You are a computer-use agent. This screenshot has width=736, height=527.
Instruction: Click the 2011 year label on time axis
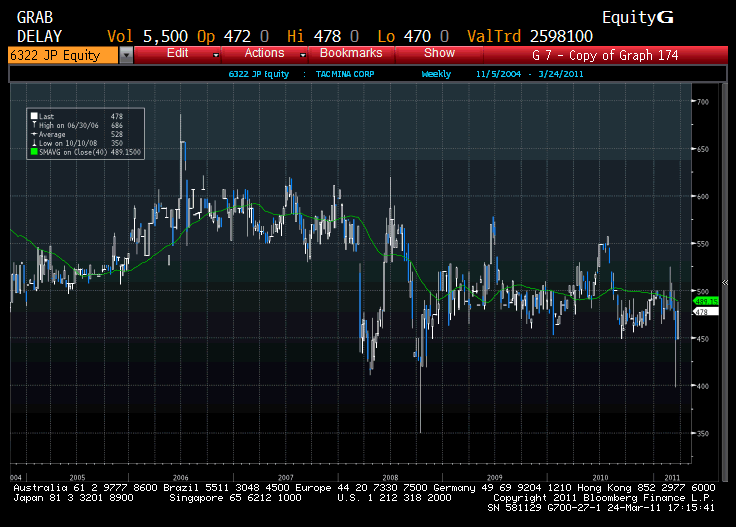point(672,478)
